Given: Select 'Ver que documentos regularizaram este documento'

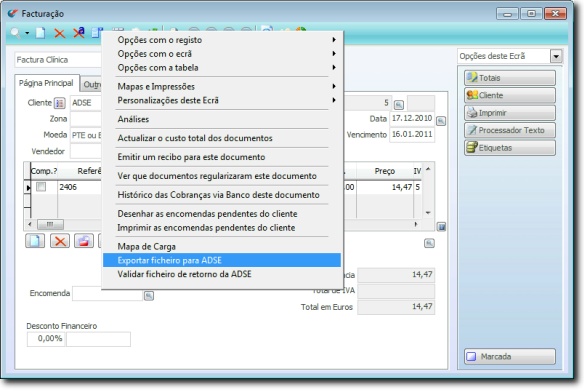Looking at the screenshot, I should point(222,176).
